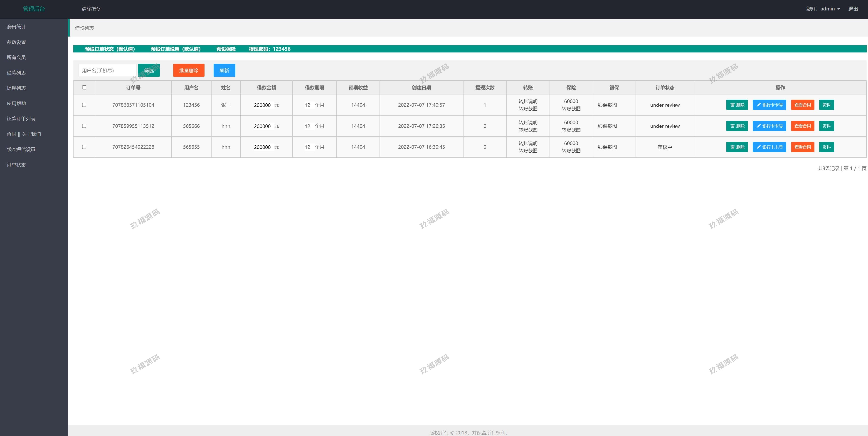The width and height of the screenshot is (868, 436).
Task: Delete the order 707868571105104 with the trash button
Action: [x=737, y=105]
